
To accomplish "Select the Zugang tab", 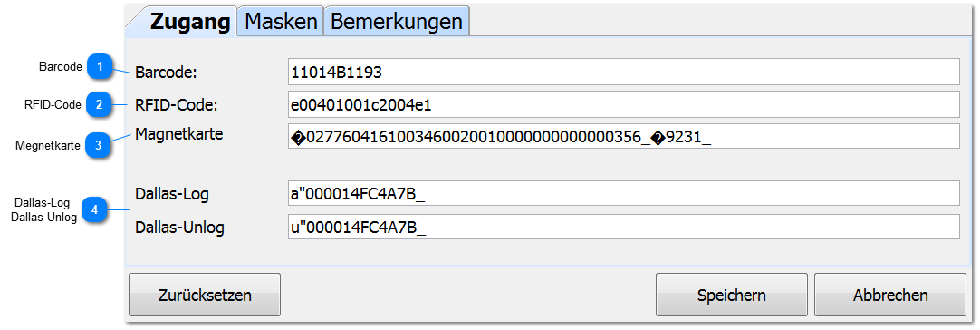I will (x=189, y=22).
